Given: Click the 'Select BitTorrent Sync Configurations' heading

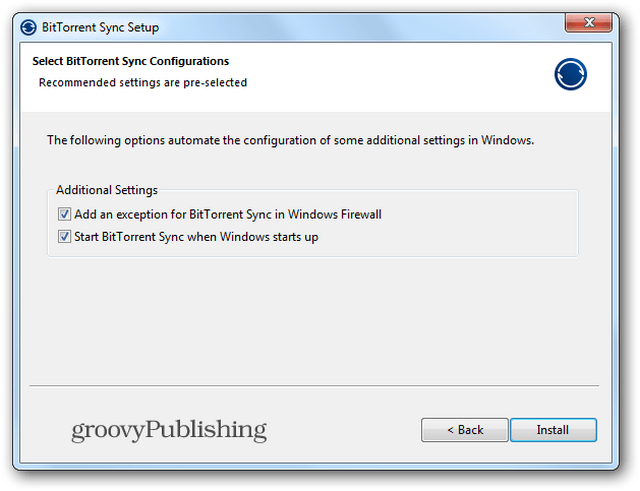Looking at the screenshot, I should coord(131,61).
